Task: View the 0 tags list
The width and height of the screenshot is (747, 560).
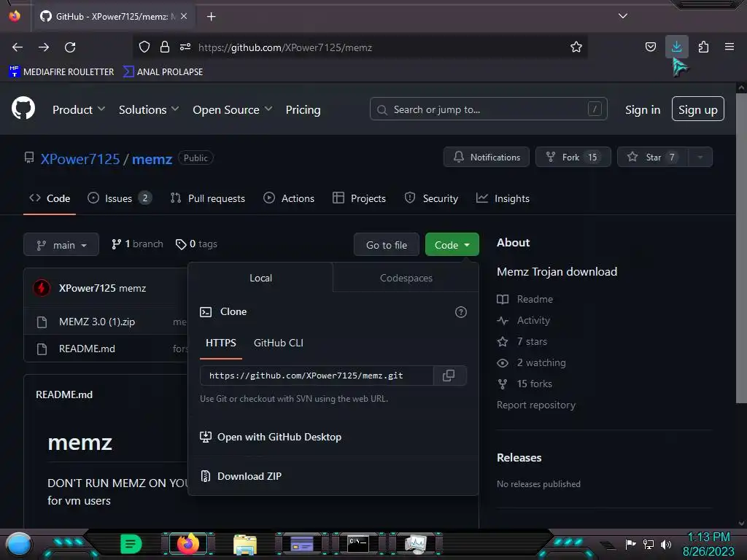Action: pos(196,244)
